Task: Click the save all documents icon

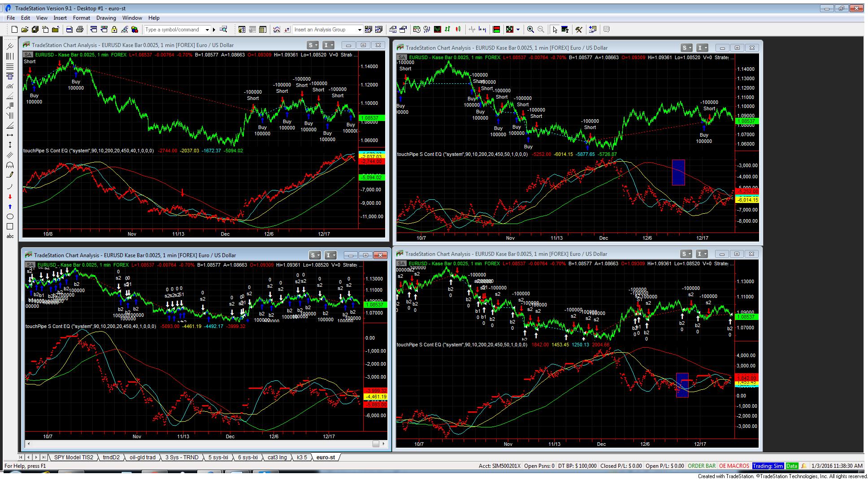Action: 35,30
